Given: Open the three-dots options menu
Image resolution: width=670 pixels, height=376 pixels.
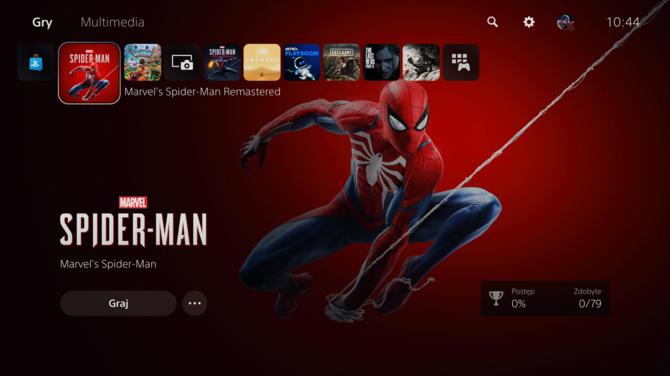Looking at the screenshot, I should (x=195, y=303).
